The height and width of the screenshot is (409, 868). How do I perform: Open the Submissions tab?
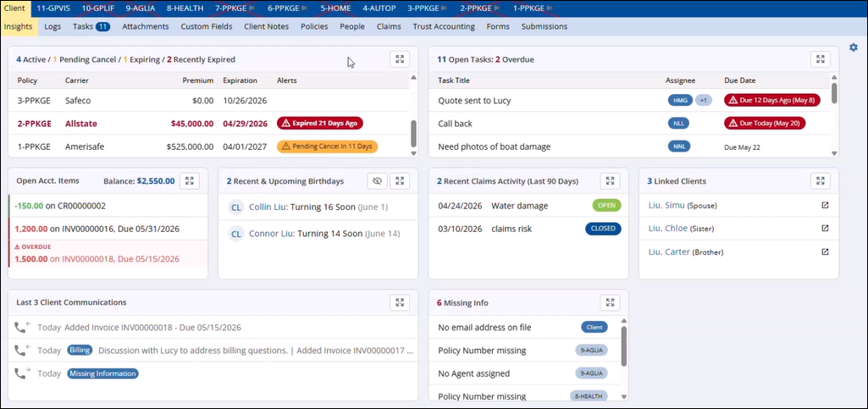click(x=545, y=26)
